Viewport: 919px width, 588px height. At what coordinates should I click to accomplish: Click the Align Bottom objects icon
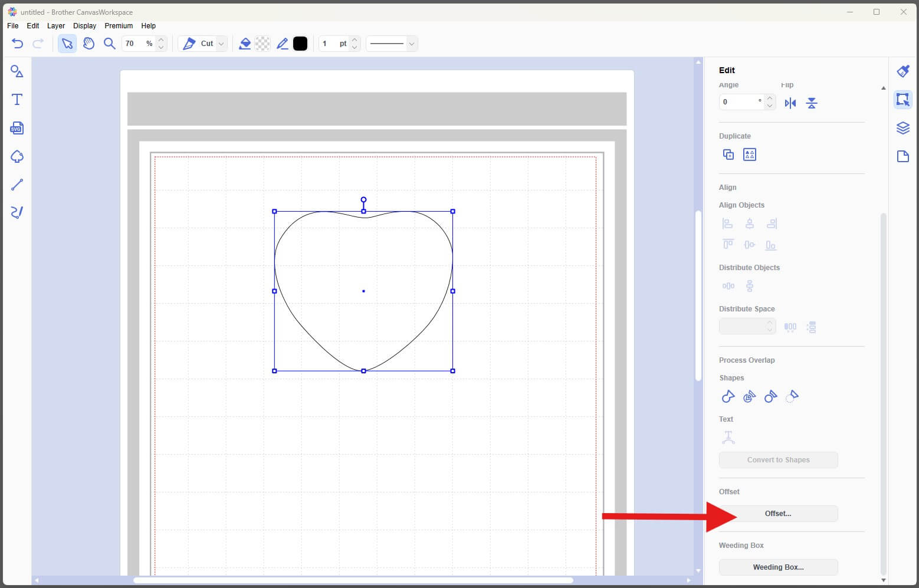[770, 244]
